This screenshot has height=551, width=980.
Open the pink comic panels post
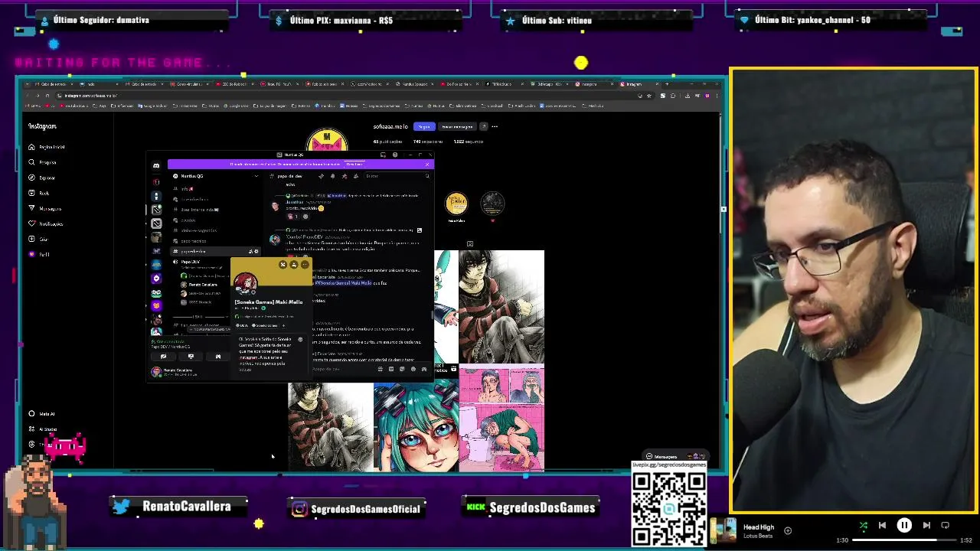pyautogui.click(x=501, y=419)
